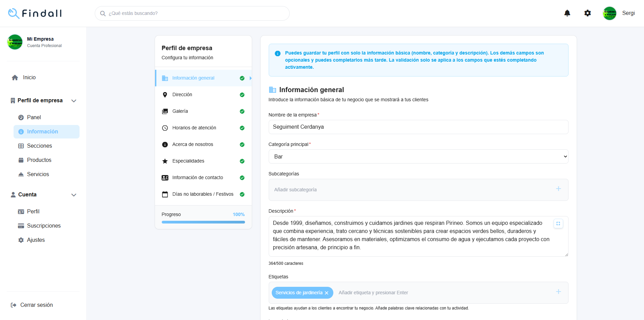Open the Información de contacto card icon

click(x=165, y=177)
